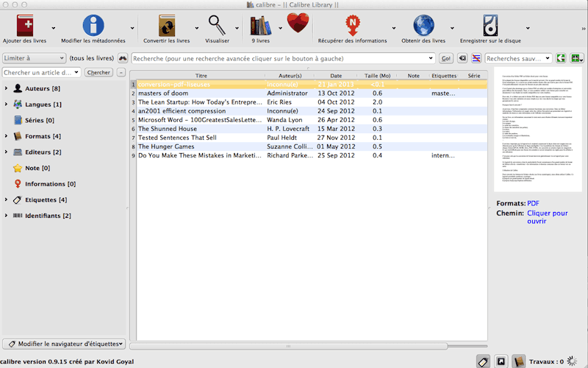Click the Travaux jobs spinner icon
Viewport: 588px width, 368px height.
point(572,361)
